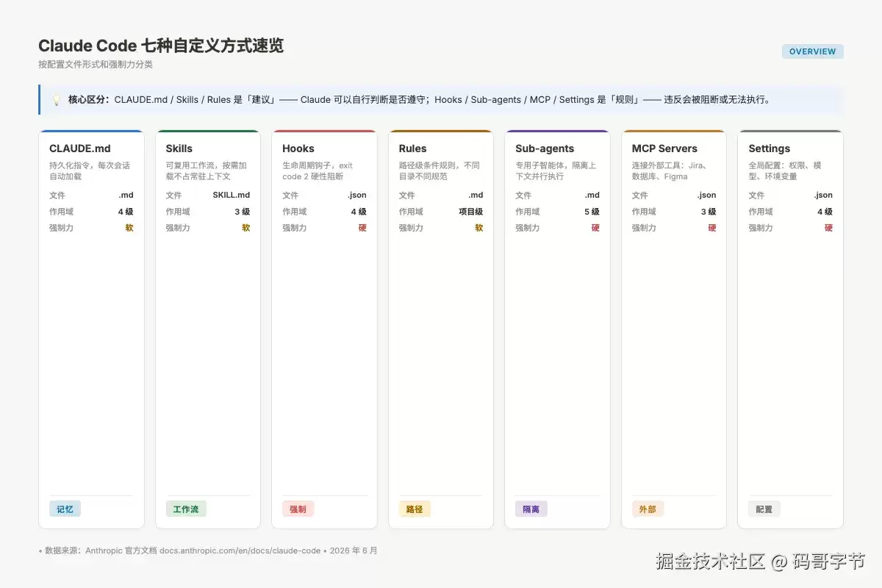The image size is (882, 588).
Task: Click the 配置 tag on Settings card
Action: click(764, 509)
